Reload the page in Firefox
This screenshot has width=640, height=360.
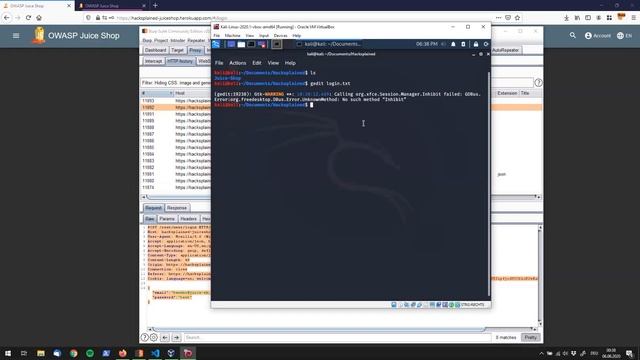coord(28,18)
